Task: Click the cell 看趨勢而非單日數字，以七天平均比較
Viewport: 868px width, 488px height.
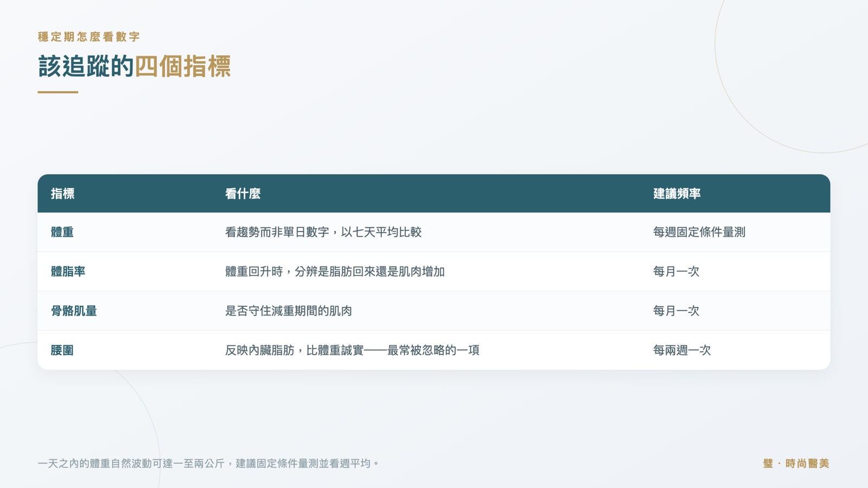Action: tap(323, 232)
